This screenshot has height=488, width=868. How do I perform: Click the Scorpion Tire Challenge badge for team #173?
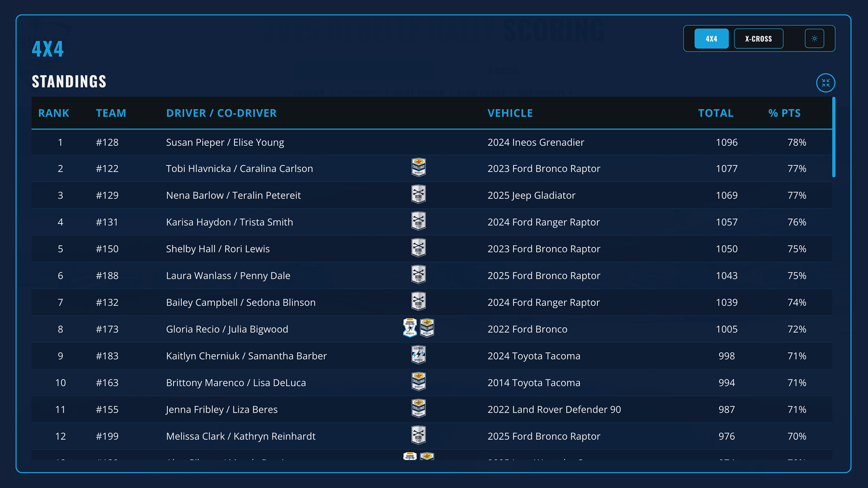[410, 328]
